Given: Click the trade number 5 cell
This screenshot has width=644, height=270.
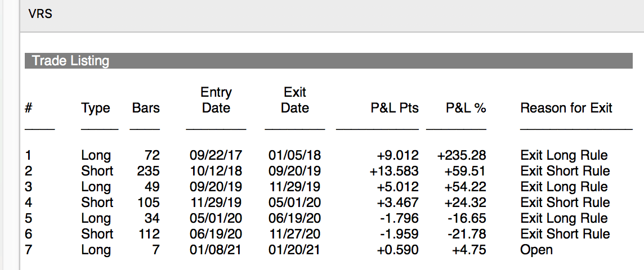Looking at the screenshot, I should point(28,218).
